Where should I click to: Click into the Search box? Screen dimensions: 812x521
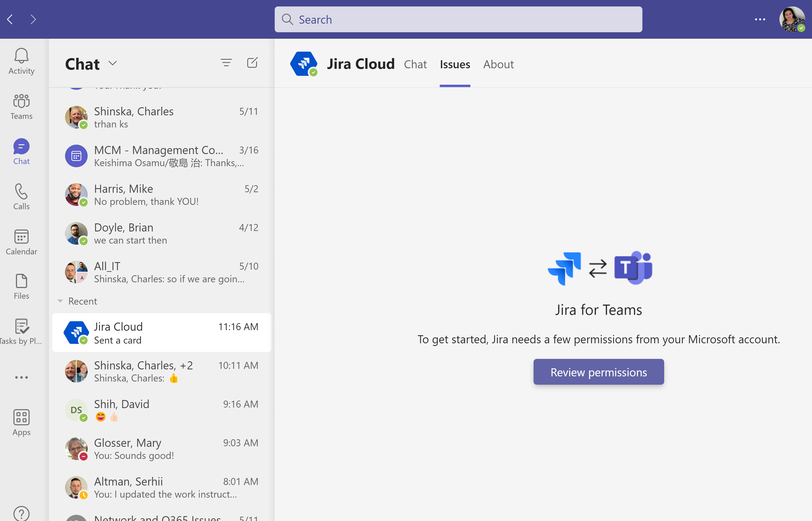(458, 19)
